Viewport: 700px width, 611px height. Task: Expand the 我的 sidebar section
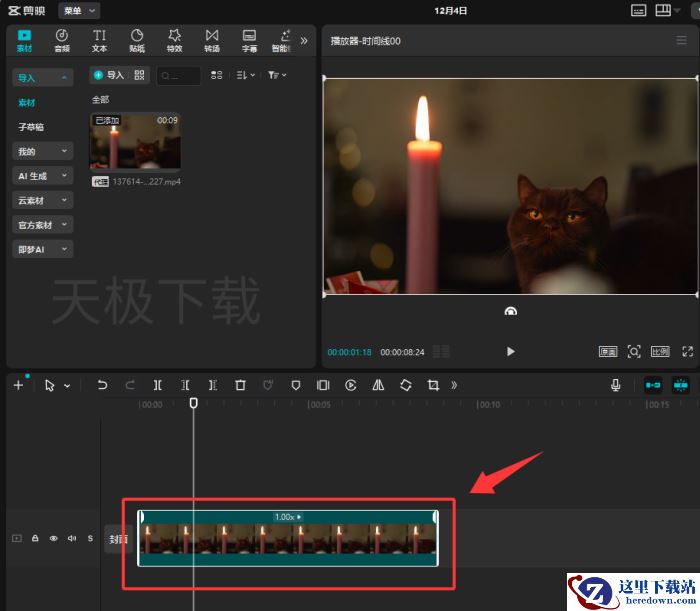(x=42, y=151)
